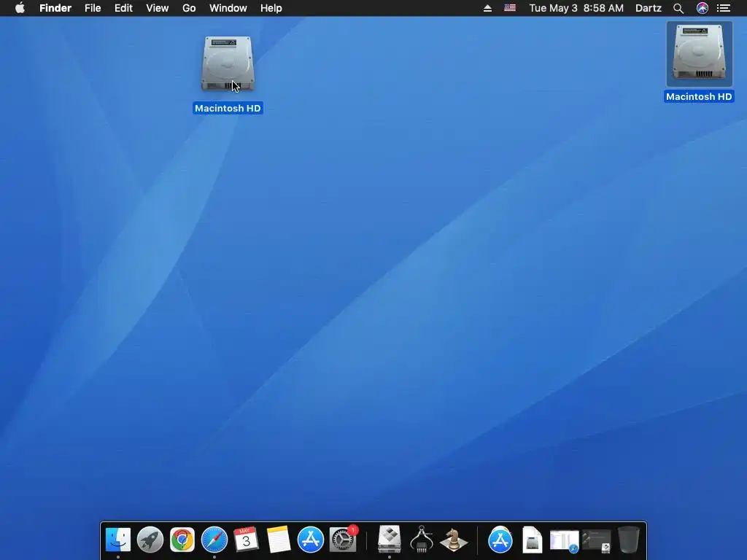Open the Notes app in Dock
This screenshot has height=560, width=747.
coord(278,540)
